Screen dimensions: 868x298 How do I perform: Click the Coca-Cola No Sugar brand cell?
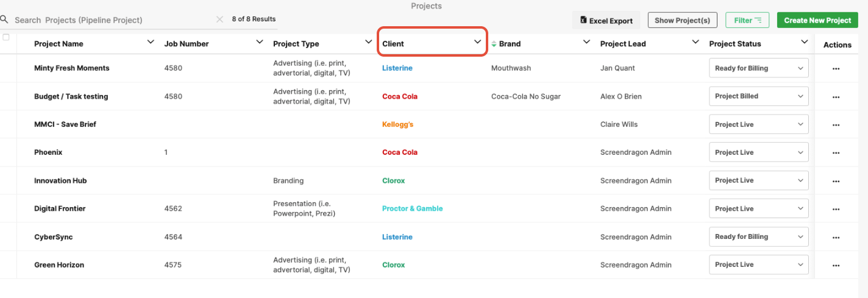526,96
